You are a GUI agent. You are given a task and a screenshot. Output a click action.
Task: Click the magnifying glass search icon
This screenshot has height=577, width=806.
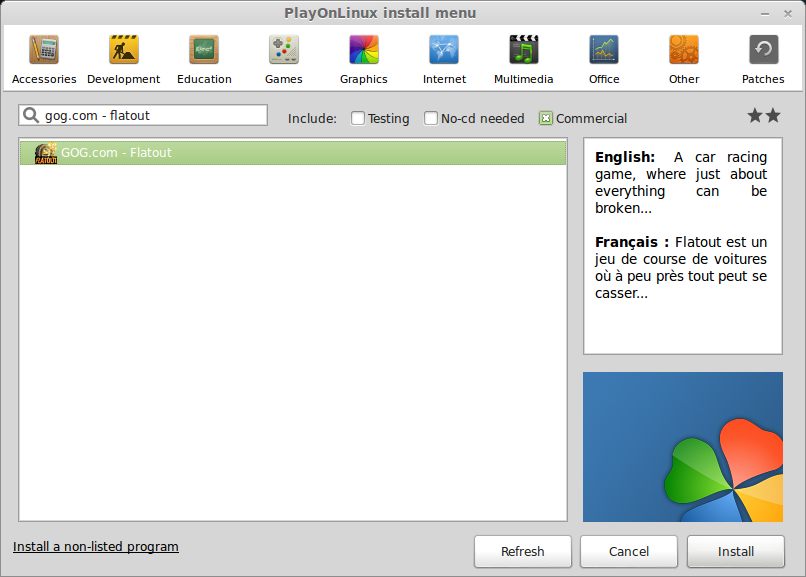31,115
